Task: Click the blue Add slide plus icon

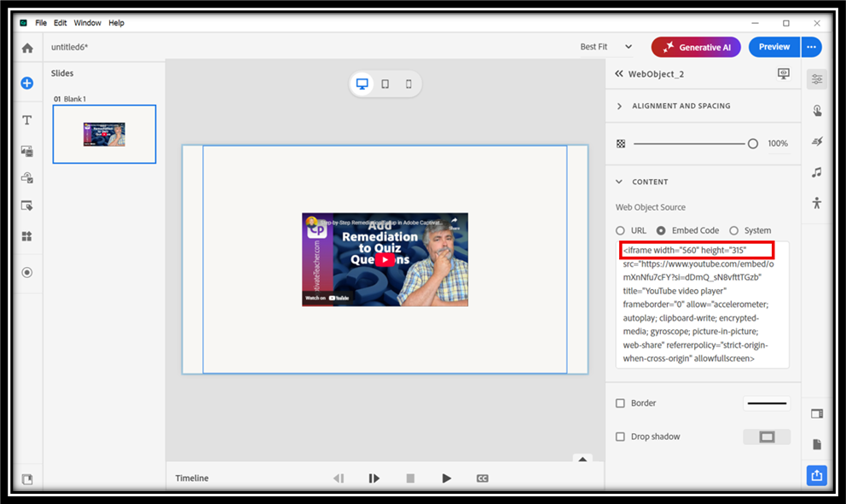Action: pos(27,83)
